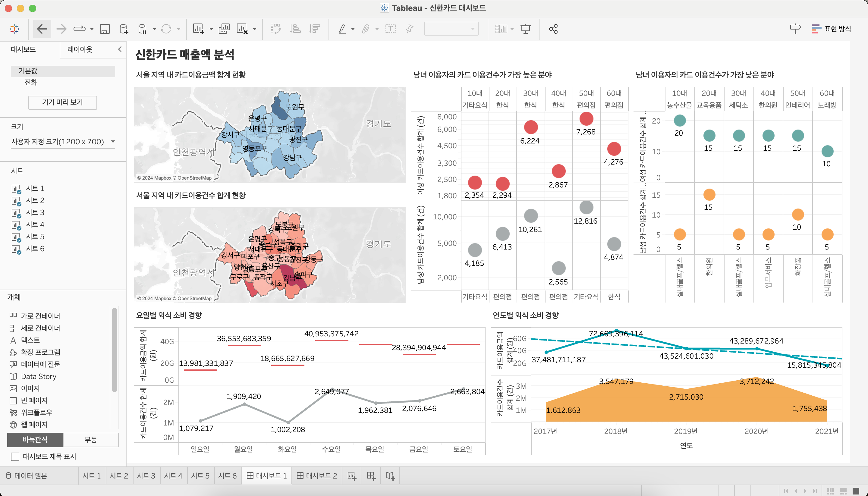This screenshot has width=868, height=496.
Task: Click the back arrow in toolbar
Action: point(42,29)
